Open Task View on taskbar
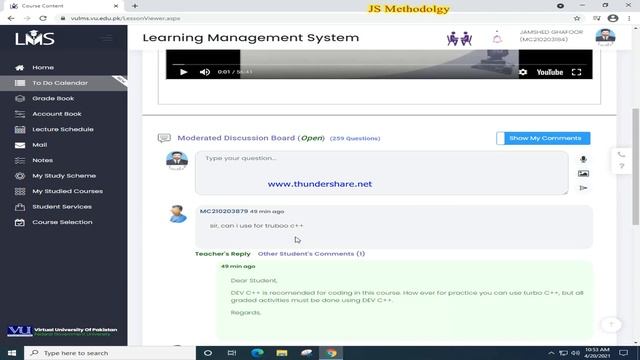 (232, 353)
